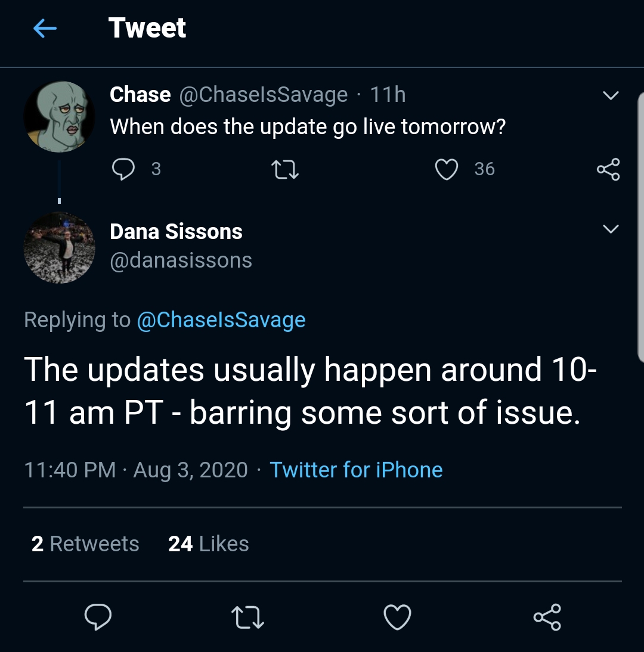View the 24 Likes list
The image size is (644, 652).
209,544
